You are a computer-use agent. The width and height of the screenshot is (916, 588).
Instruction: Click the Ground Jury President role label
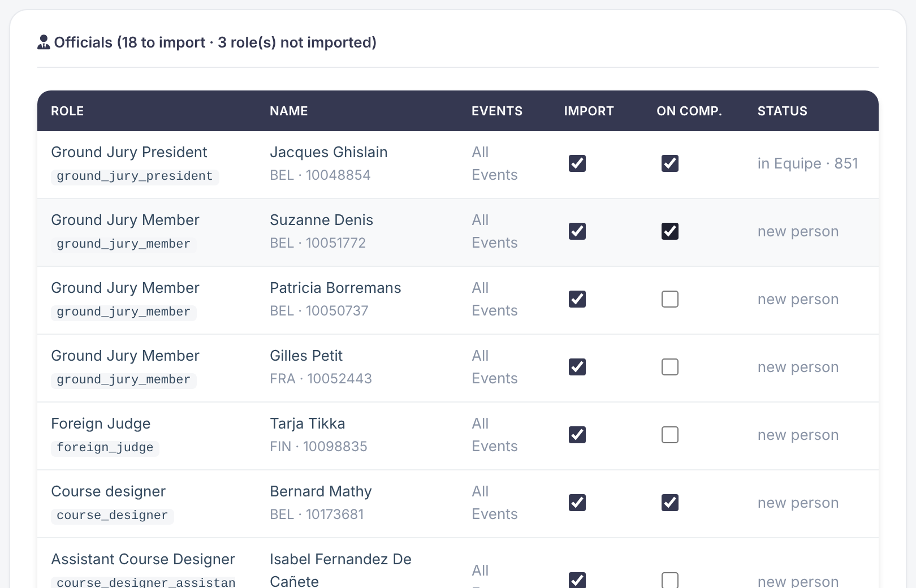click(129, 152)
